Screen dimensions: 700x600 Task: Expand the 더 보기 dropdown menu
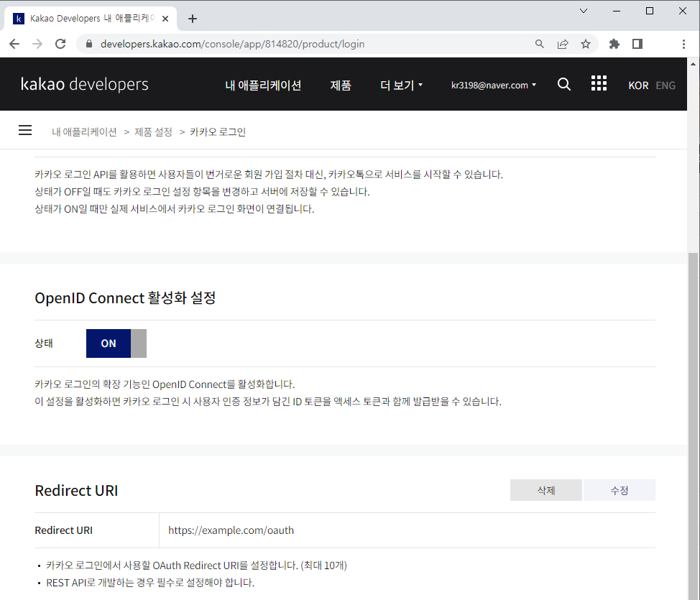[x=401, y=86]
